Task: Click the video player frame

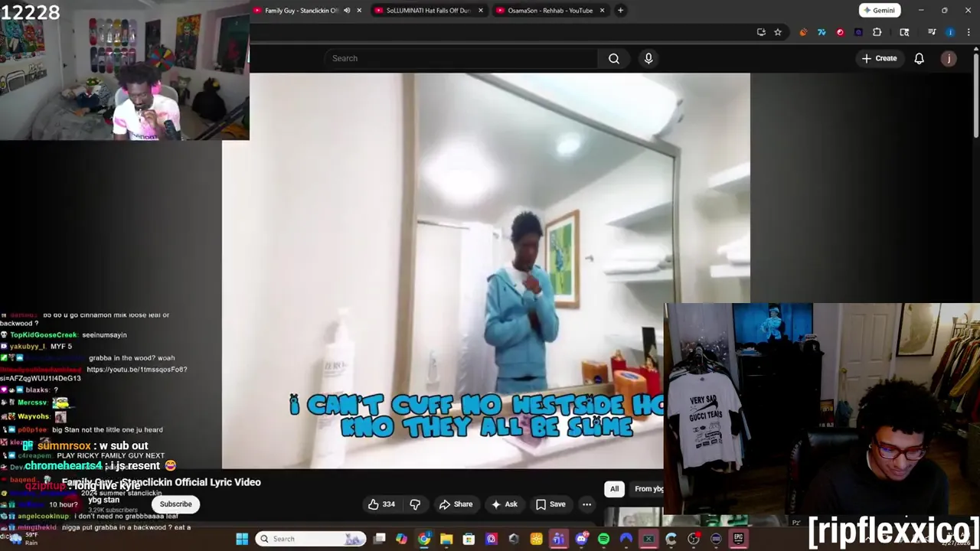Action: coord(486,270)
